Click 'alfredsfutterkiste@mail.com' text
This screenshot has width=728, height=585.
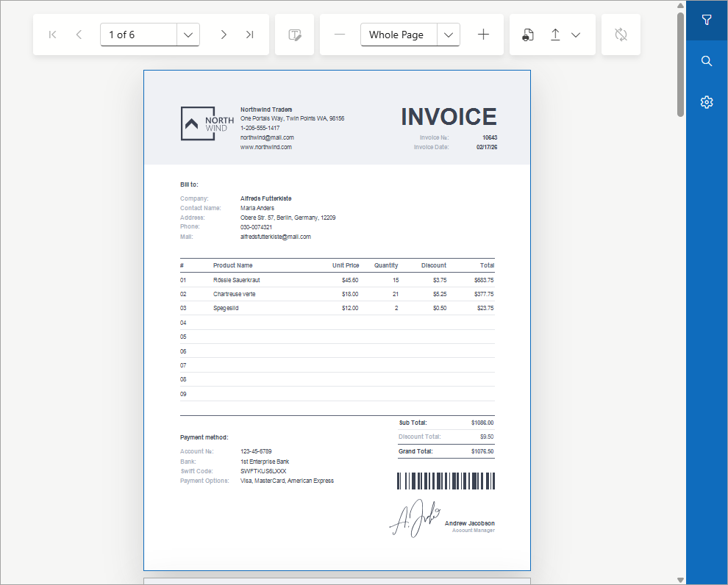pyautogui.click(x=276, y=237)
